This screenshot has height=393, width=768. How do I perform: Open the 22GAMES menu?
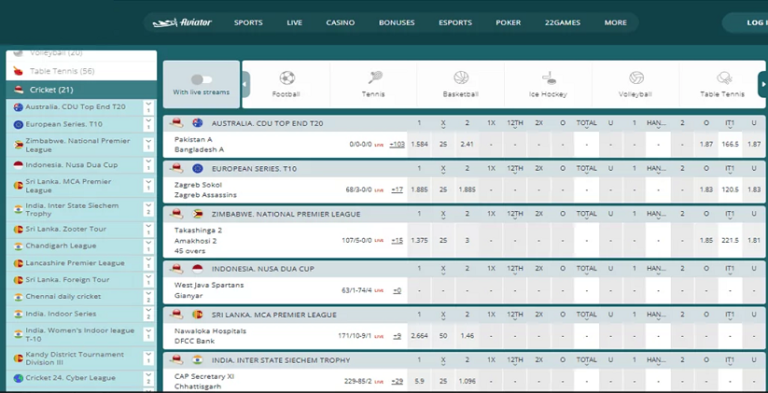(563, 23)
